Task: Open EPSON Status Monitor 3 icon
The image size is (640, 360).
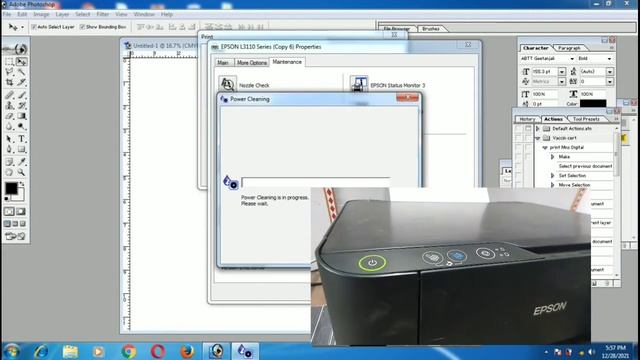Action: [x=359, y=84]
